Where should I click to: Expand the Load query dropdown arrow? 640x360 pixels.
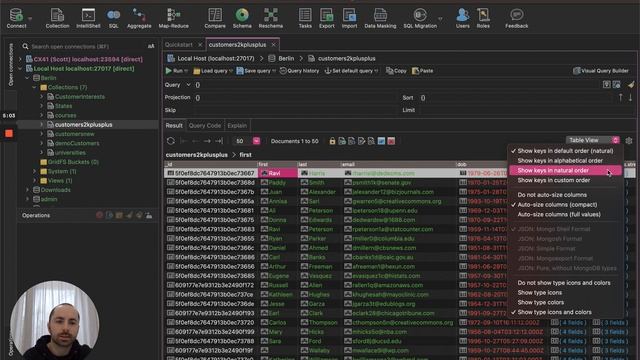pyautogui.click(x=231, y=71)
